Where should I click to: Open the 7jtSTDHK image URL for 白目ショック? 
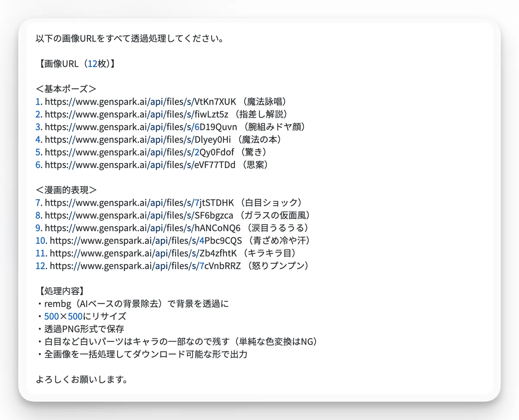[139, 202]
